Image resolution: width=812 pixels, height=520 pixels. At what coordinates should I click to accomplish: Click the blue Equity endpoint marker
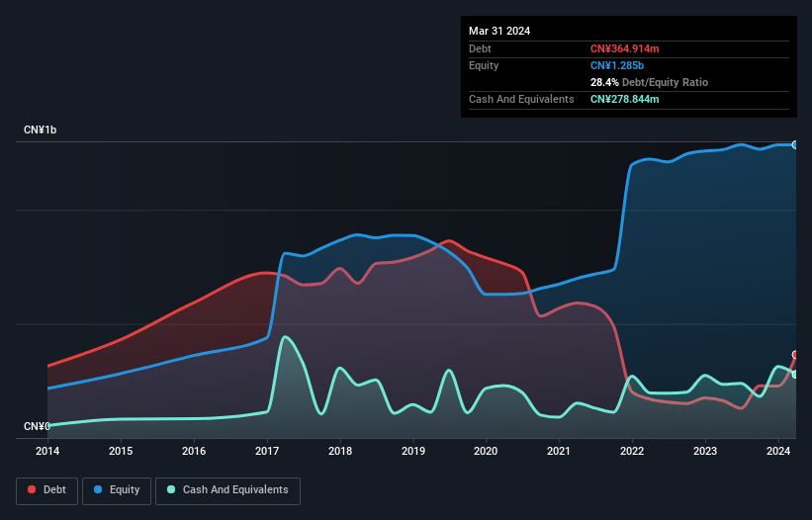pyautogui.click(x=795, y=145)
